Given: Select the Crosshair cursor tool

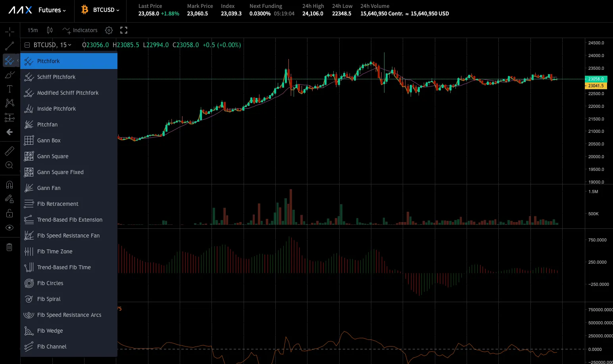Looking at the screenshot, I should (10, 31).
